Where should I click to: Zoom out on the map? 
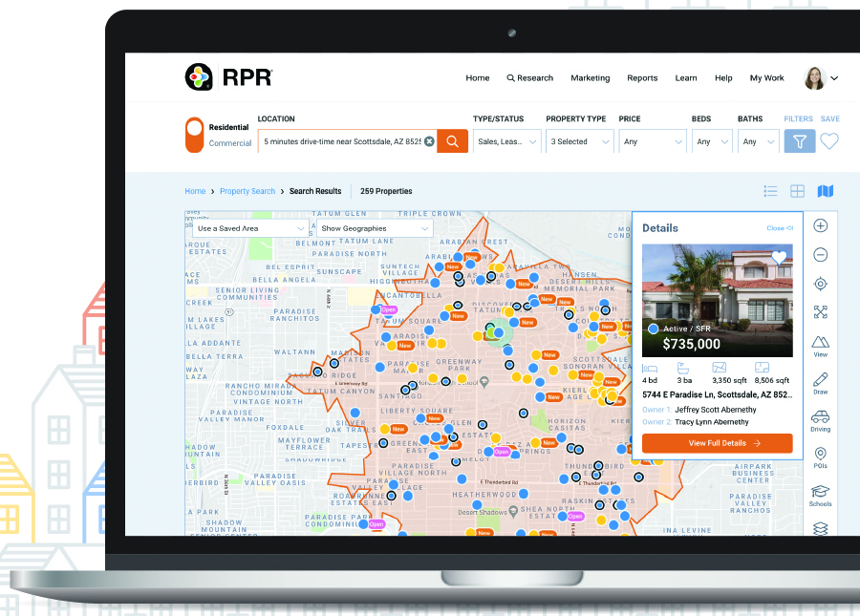pos(821,255)
